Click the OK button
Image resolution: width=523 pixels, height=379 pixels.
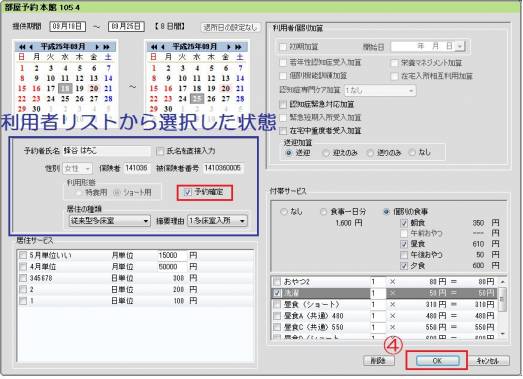[437, 361]
